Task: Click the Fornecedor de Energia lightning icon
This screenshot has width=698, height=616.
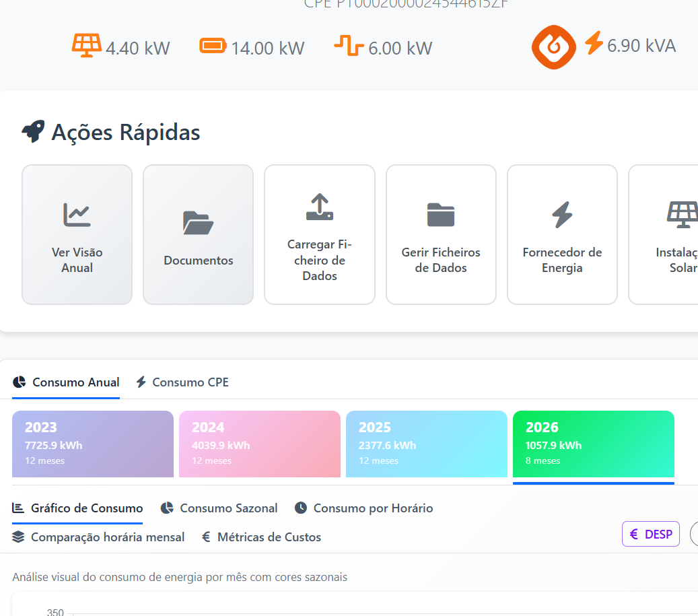Action: (562, 215)
